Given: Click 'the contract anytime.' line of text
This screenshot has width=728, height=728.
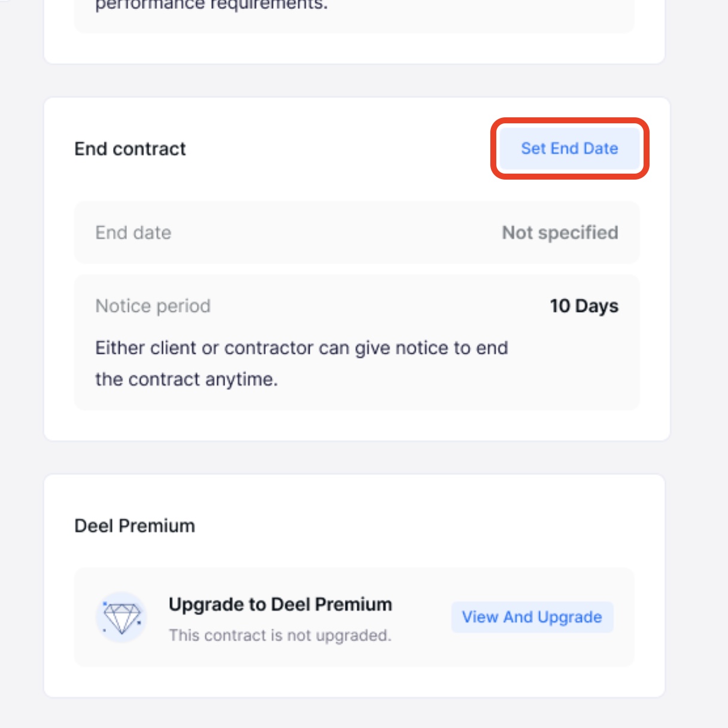Looking at the screenshot, I should (x=186, y=380).
